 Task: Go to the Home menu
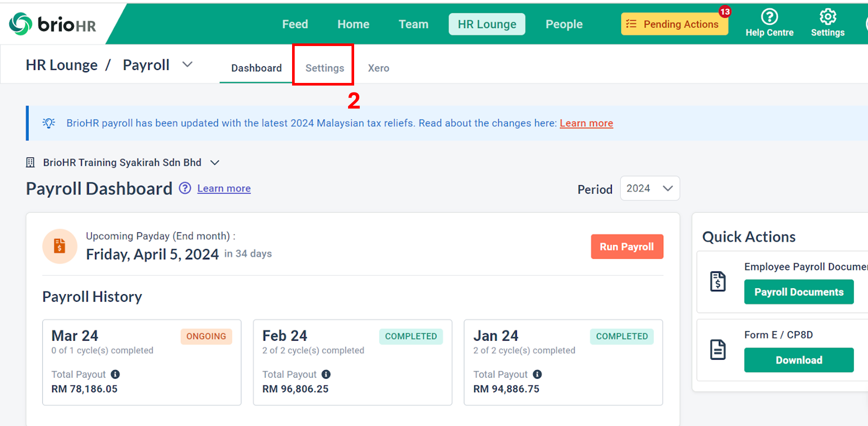[353, 24]
